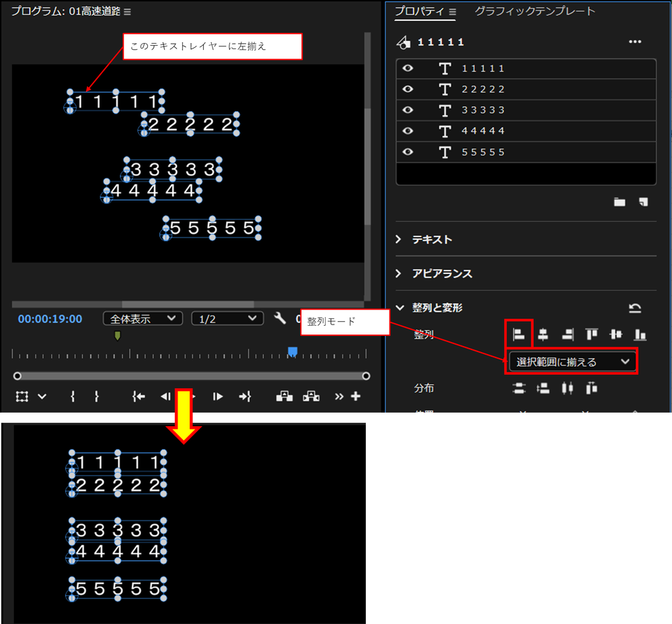Image resolution: width=672 pixels, height=624 pixels.
Task: Click the align right icon
Action: (568, 334)
